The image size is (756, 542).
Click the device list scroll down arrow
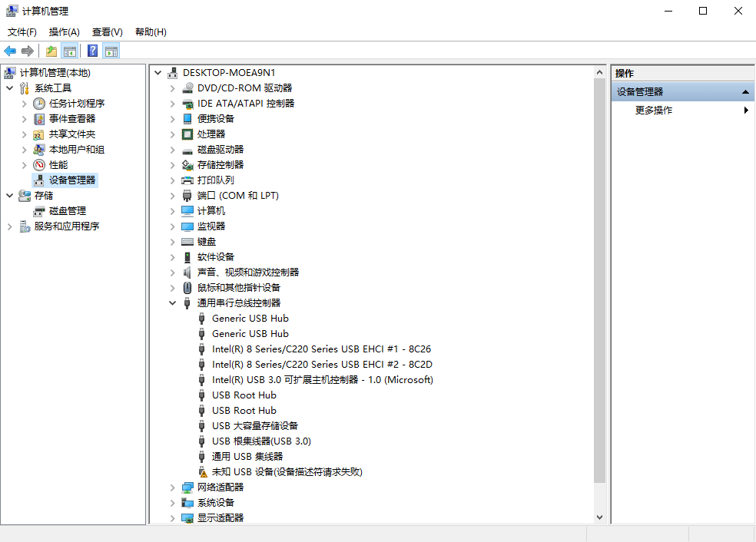pos(600,518)
